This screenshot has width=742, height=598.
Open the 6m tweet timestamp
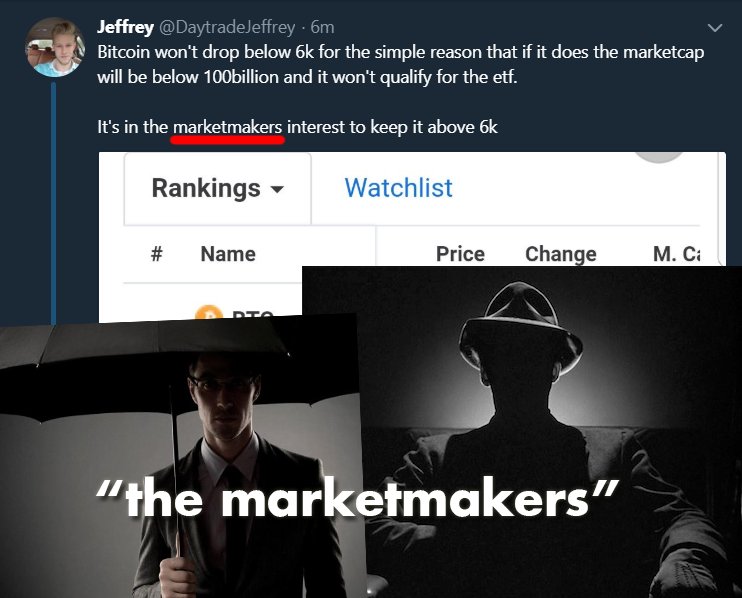click(322, 27)
